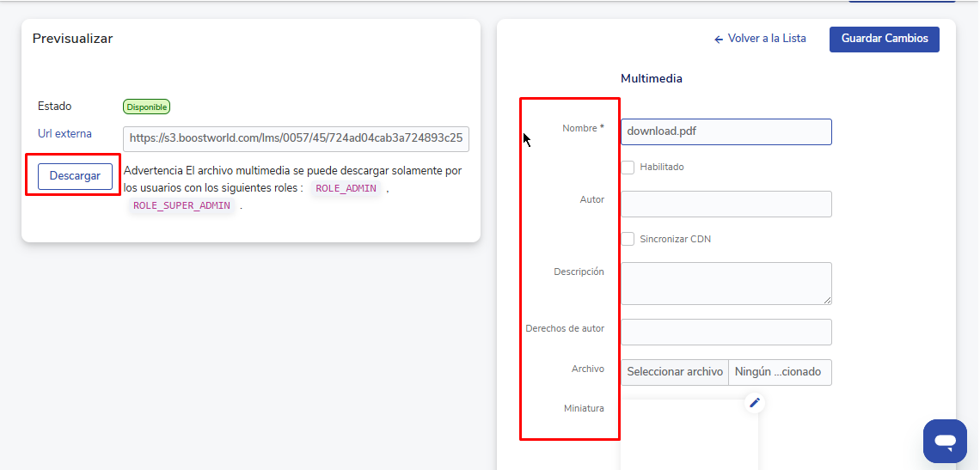Open the chat support widget

[x=945, y=442]
